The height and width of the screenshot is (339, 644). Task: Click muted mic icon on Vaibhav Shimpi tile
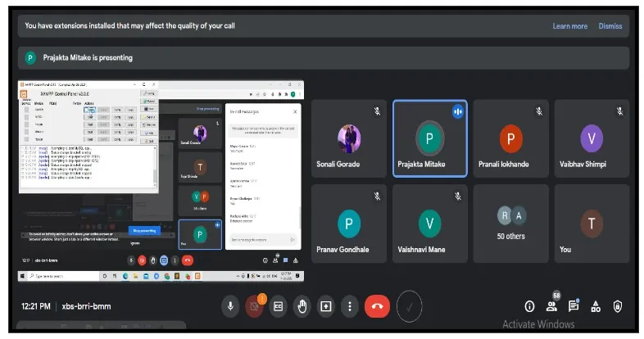[x=619, y=111]
